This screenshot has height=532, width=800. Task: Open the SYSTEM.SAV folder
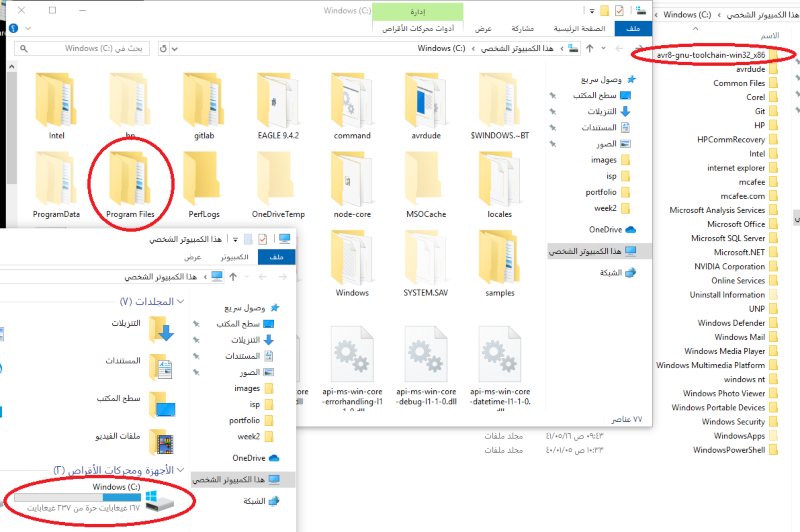[426, 264]
